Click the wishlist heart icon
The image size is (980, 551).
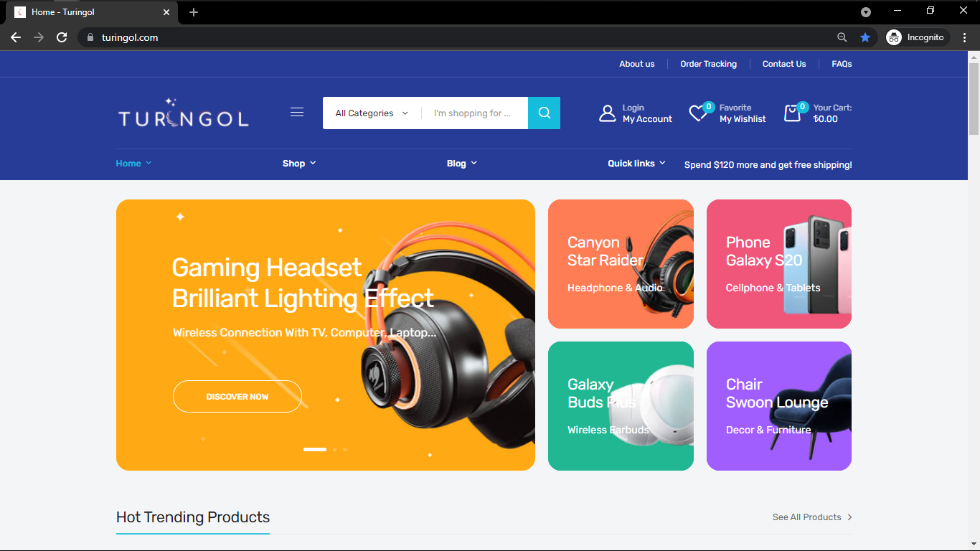coord(698,113)
